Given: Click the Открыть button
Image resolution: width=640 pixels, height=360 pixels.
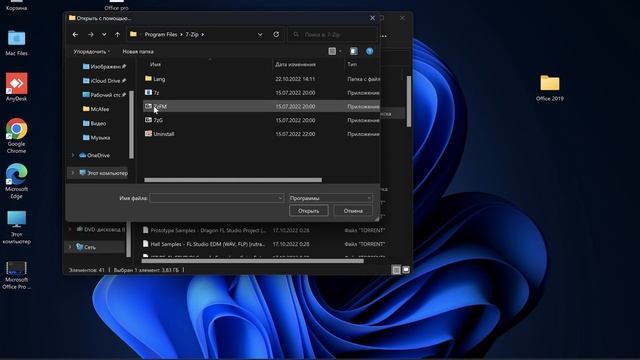Looking at the screenshot, I should click(309, 211).
